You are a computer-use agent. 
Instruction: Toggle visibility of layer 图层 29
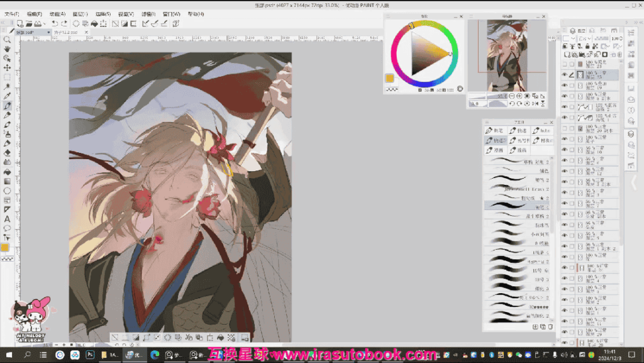click(x=565, y=332)
